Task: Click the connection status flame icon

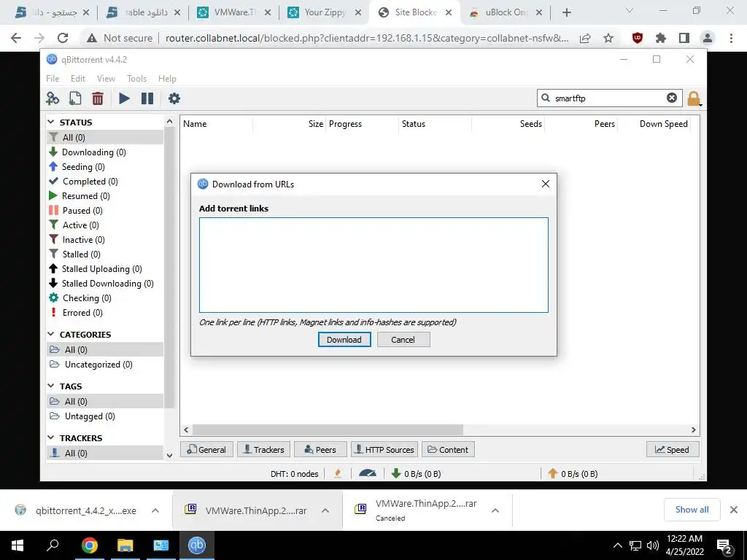Action: coord(338,473)
